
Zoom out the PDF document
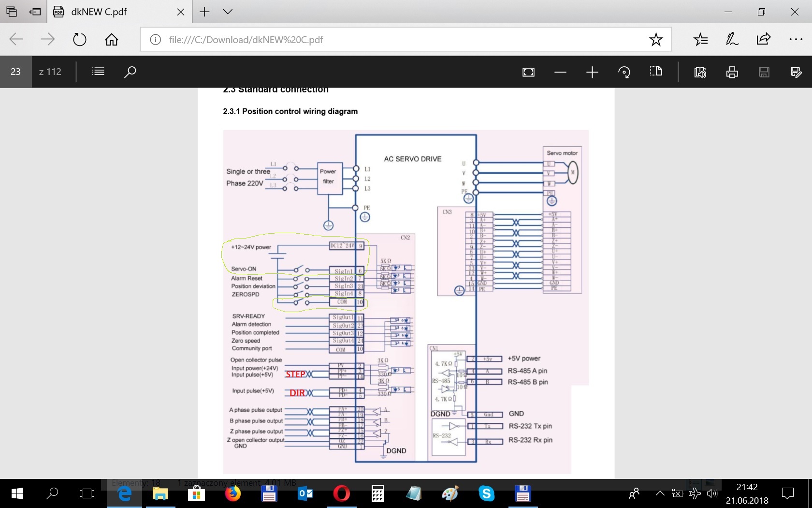tap(560, 72)
